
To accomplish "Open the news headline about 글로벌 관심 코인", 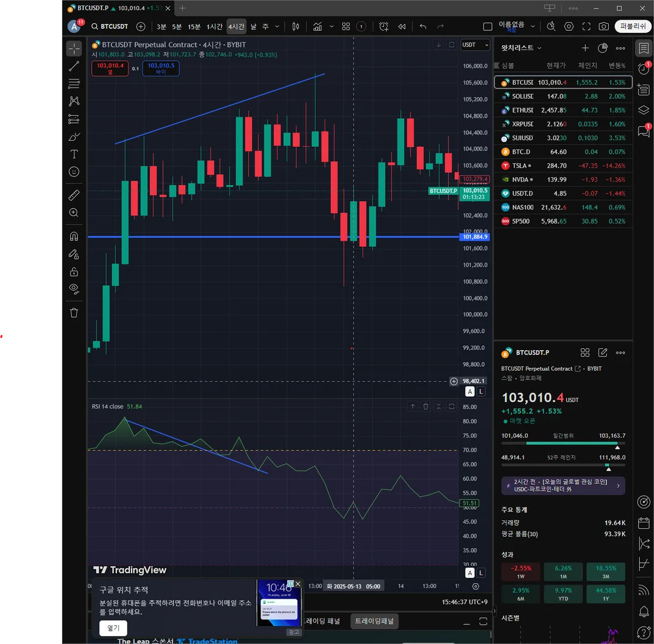I will click(563, 485).
